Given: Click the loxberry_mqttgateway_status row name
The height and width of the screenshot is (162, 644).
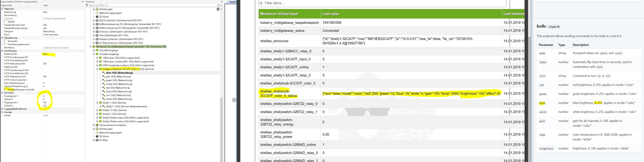Looking at the screenshot, I should [x=282, y=31].
